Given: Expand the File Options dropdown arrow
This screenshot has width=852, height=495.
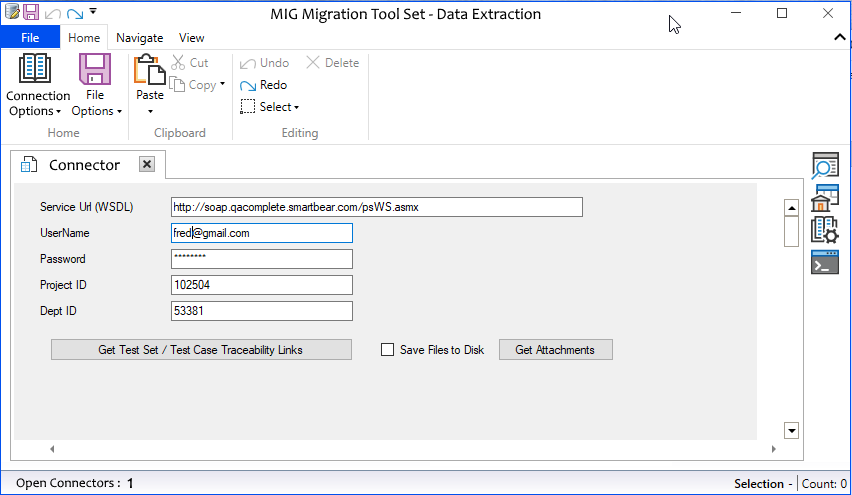Looking at the screenshot, I should click(120, 111).
